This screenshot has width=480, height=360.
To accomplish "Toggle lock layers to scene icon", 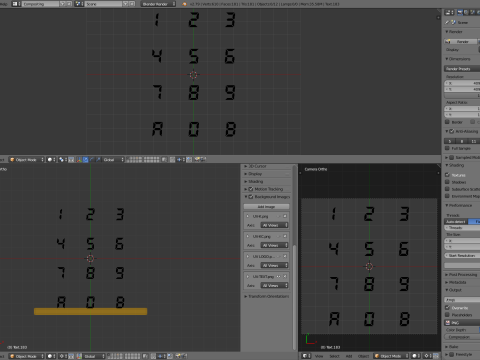I will click(x=164, y=160).
